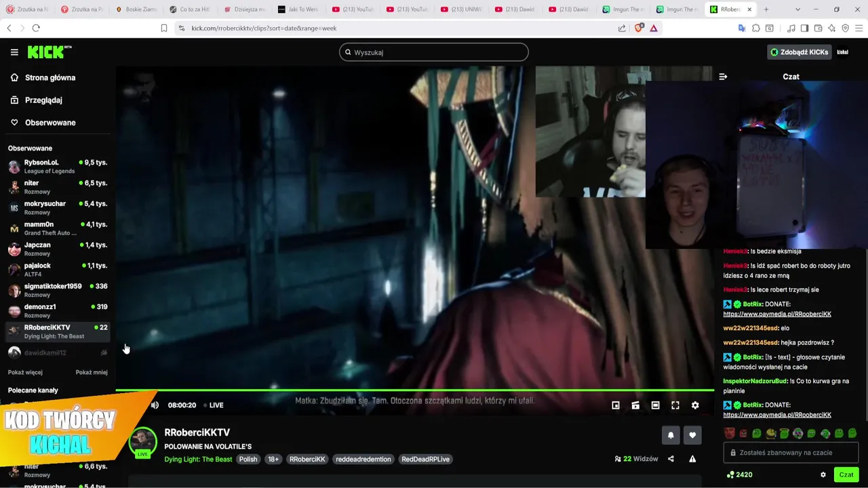Open the sigmatiktoker1959 channel

[58, 290]
